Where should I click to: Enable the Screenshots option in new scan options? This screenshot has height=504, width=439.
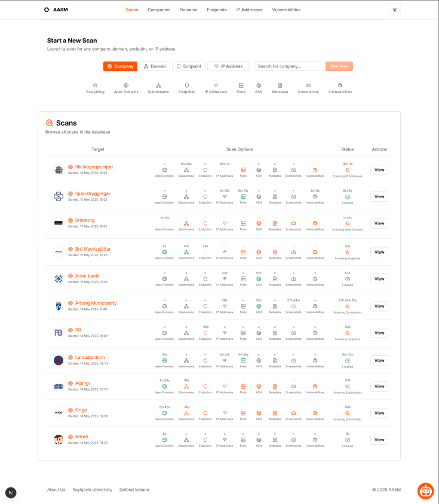point(308,86)
